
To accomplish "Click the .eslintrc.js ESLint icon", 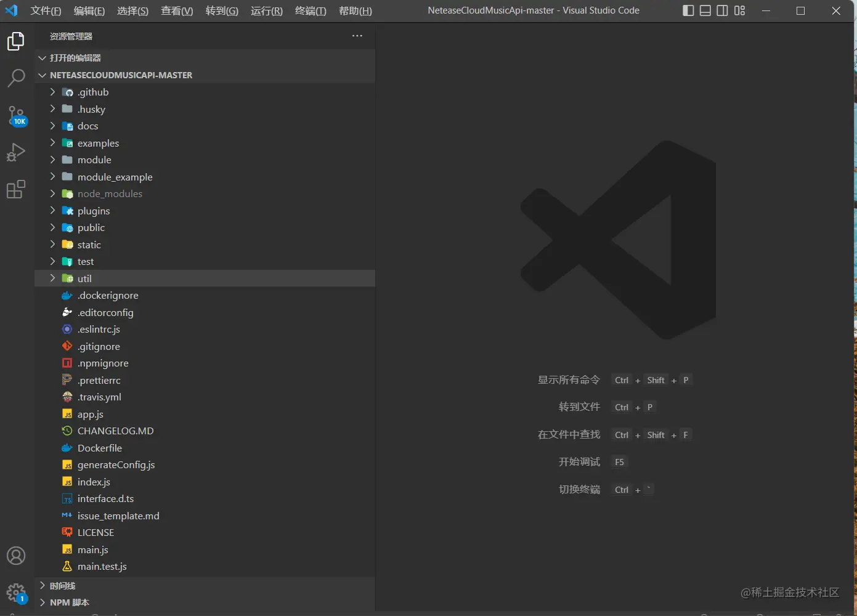I will [67, 330].
